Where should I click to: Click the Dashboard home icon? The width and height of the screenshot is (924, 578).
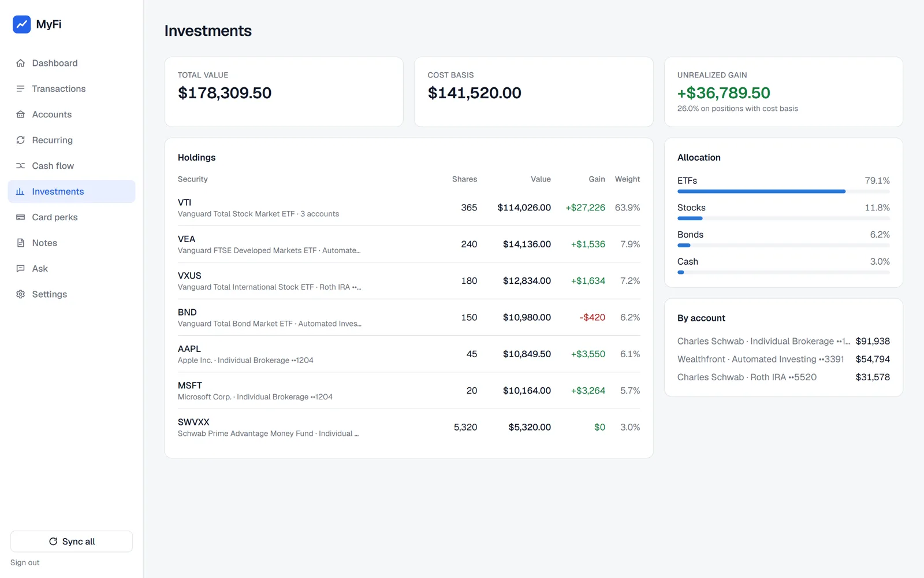point(21,63)
